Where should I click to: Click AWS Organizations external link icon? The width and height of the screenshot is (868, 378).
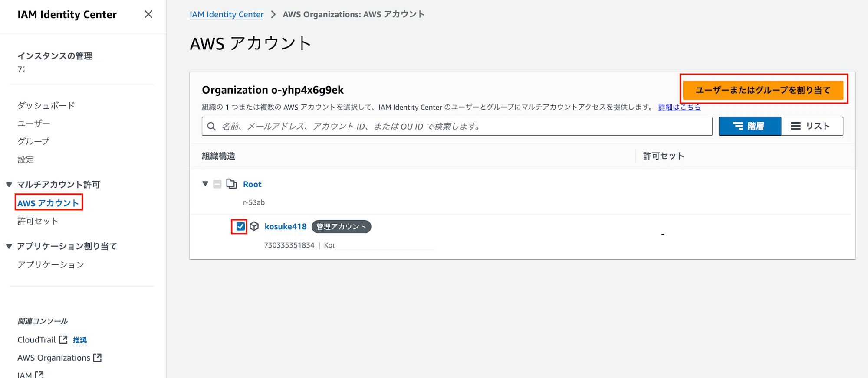point(98,357)
